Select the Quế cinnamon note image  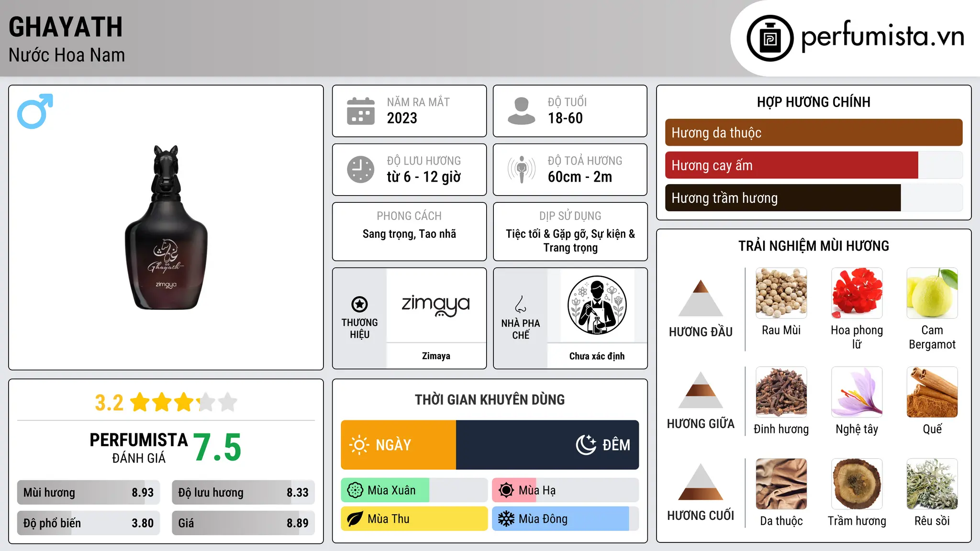pos(932,392)
